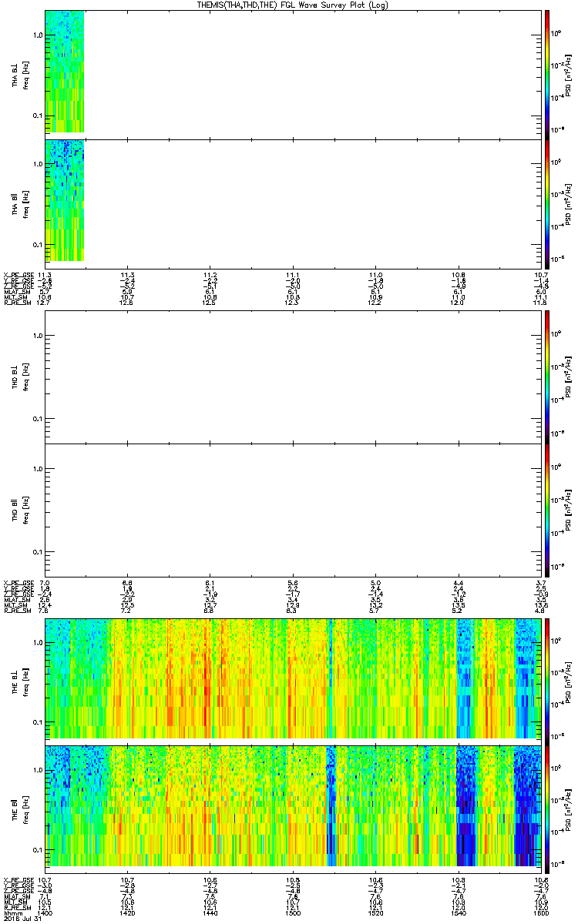Click inside the empty THD B-parallel panel

pos(293,510)
